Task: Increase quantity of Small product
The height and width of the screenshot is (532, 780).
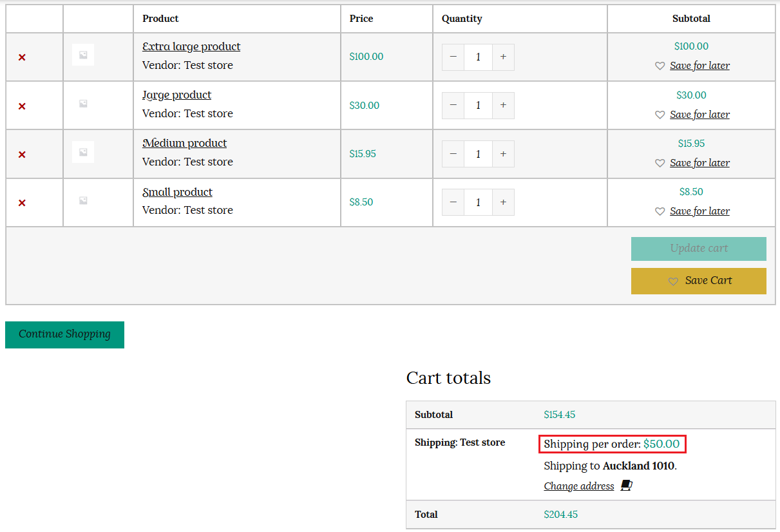Action: pyautogui.click(x=503, y=202)
